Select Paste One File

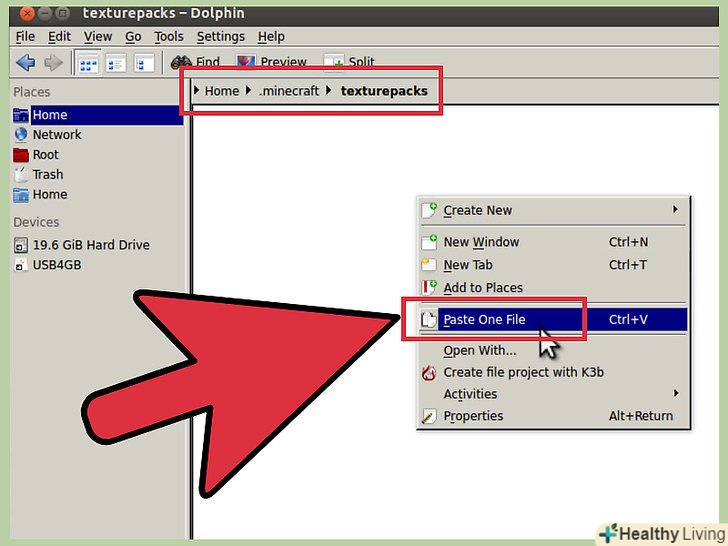tap(553, 319)
